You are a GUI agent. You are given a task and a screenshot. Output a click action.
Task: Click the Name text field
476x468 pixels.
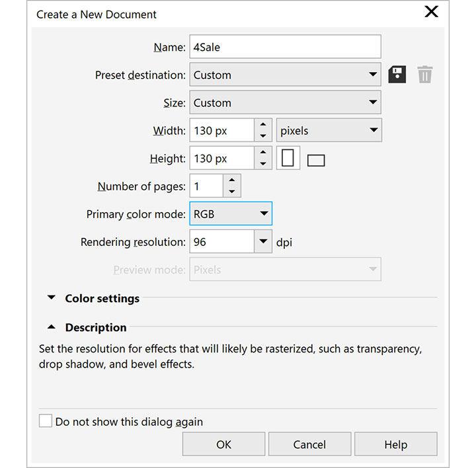coord(285,47)
